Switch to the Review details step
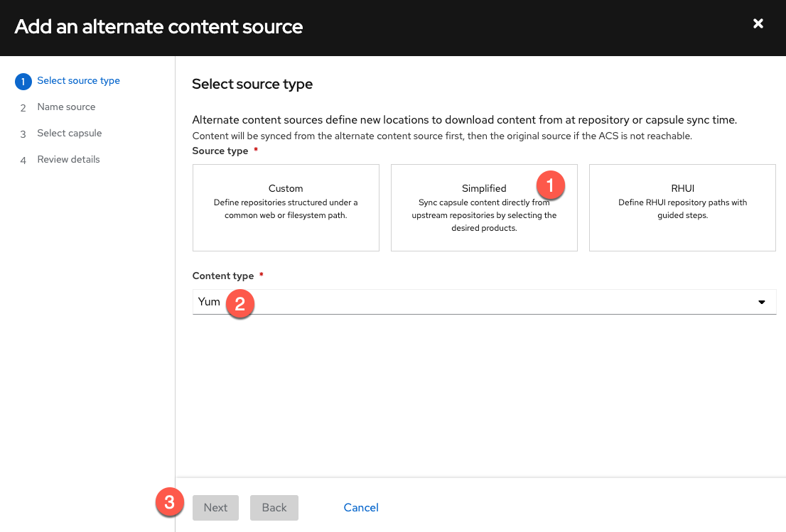The width and height of the screenshot is (786, 532). [68, 160]
